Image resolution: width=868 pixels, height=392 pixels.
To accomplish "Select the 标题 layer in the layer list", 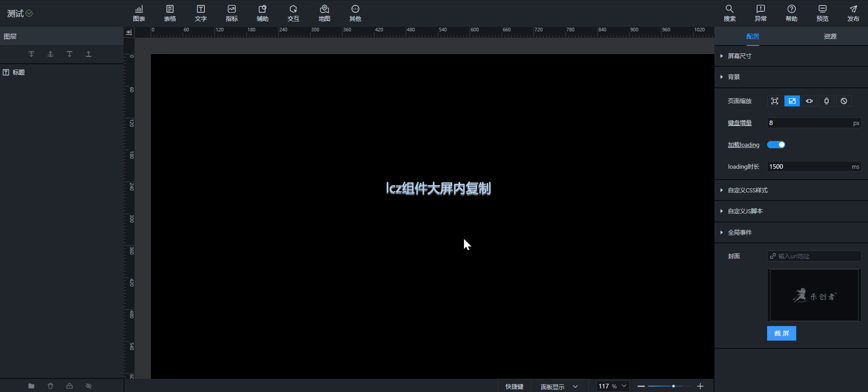I will click(x=19, y=72).
